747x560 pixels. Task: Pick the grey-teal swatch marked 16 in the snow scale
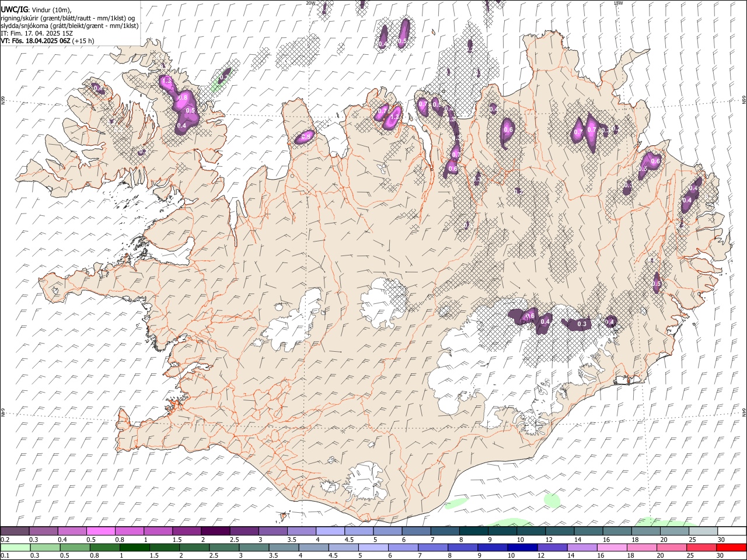(617, 531)
